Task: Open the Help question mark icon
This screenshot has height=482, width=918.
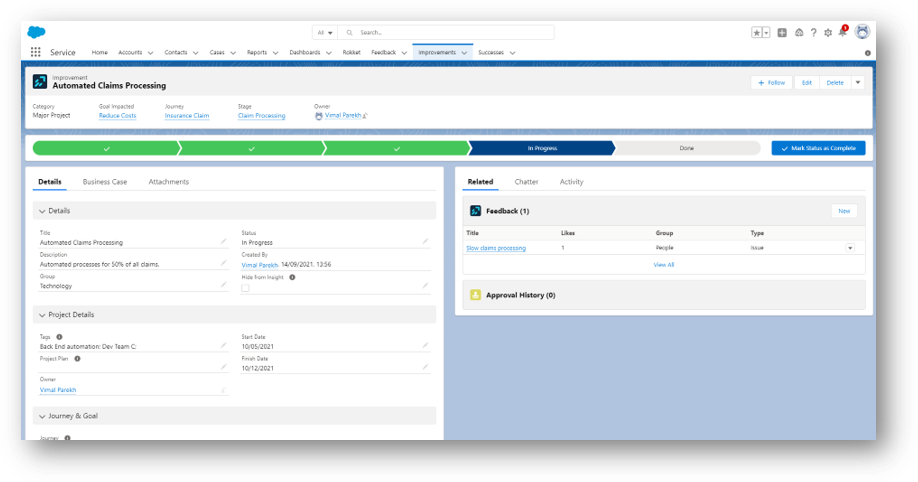Action: (x=813, y=33)
